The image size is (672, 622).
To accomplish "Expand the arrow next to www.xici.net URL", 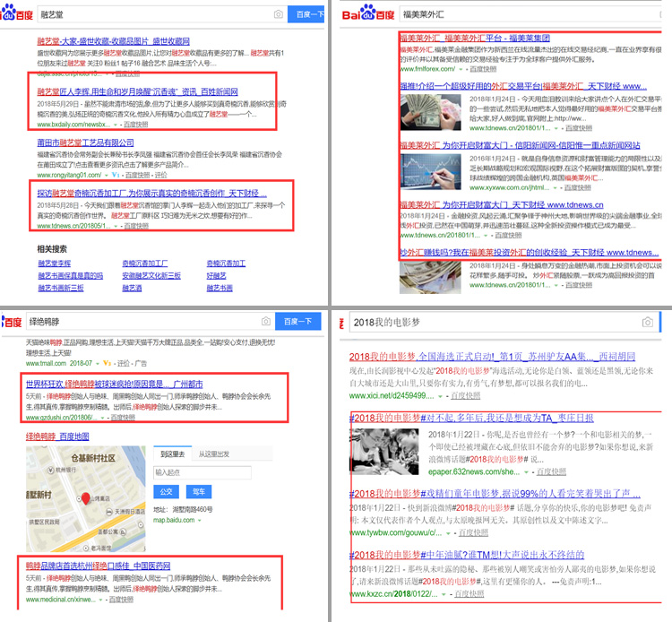I will (440, 396).
